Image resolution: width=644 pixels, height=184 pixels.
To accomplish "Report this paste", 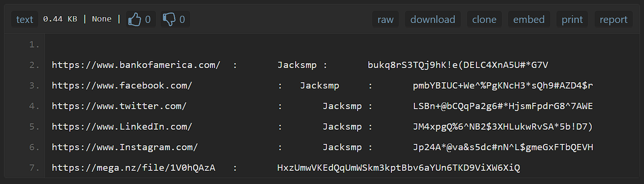I will 614,20.
